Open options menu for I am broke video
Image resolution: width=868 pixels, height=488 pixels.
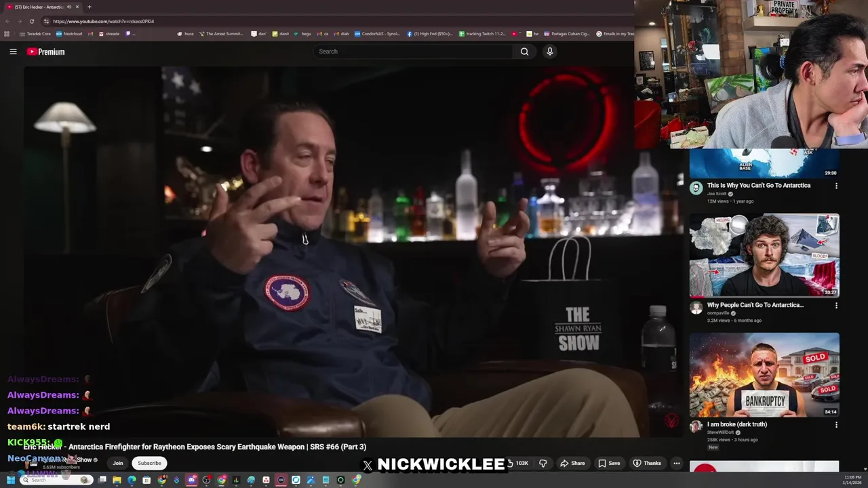point(836,425)
